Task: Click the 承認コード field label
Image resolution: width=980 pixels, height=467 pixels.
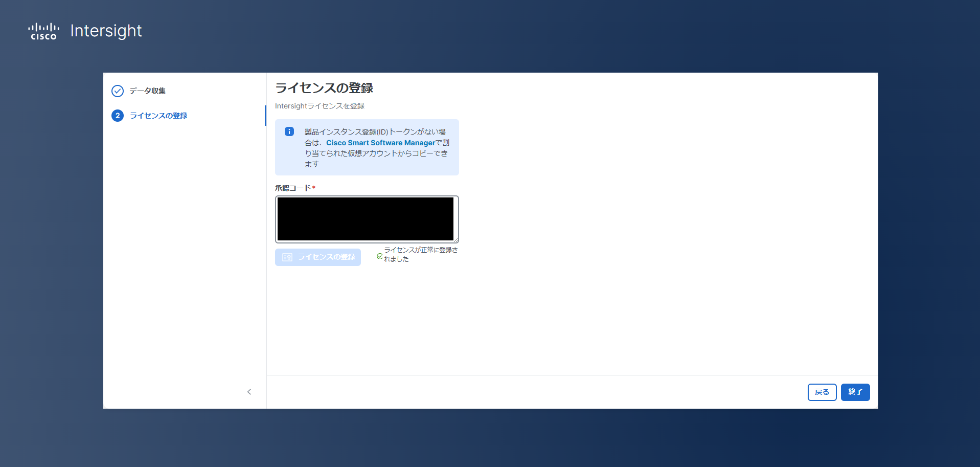Action: [x=293, y=188]
